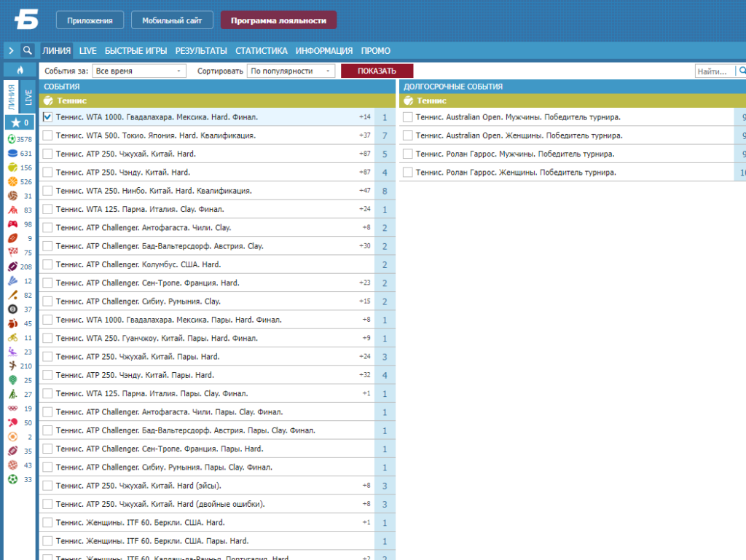Switch to vertical LIVE sidebar tab
The image size is (746, 560).
(x=28, y=97)
